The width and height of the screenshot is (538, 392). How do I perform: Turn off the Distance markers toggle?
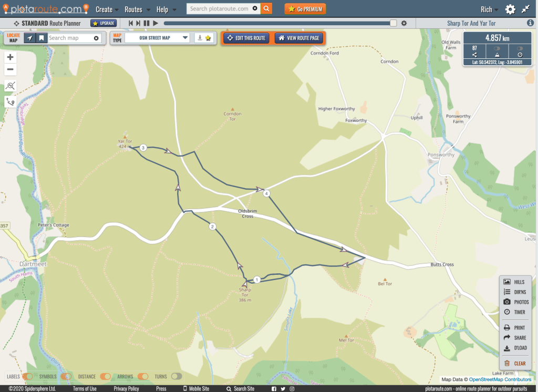click(105, 376)
